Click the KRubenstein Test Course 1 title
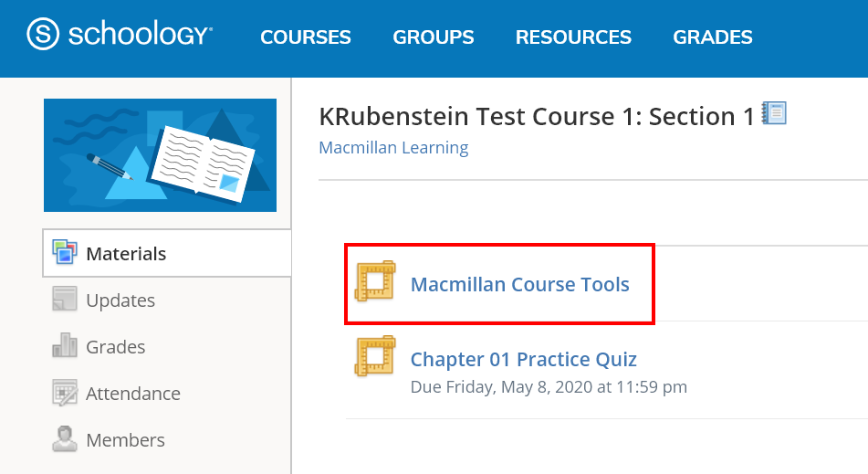 (x=538, y=116)
